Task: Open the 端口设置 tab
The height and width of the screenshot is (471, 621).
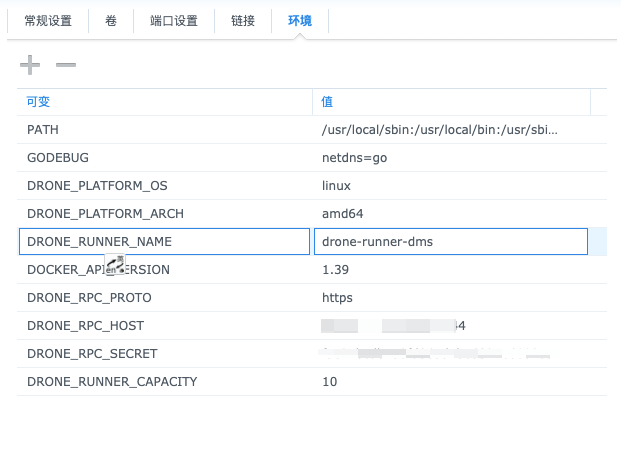Action: tap(174, 21)
